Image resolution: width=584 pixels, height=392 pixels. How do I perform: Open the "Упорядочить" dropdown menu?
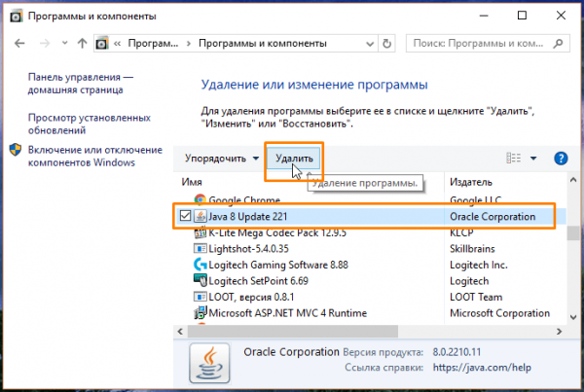pyautogui.click(x=222, y=159)
